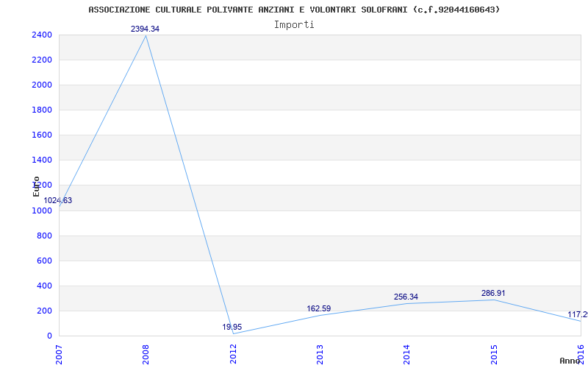Click the 400 y-axis tick label
Viewport: 588px width, 368px height.
point(45,286)
